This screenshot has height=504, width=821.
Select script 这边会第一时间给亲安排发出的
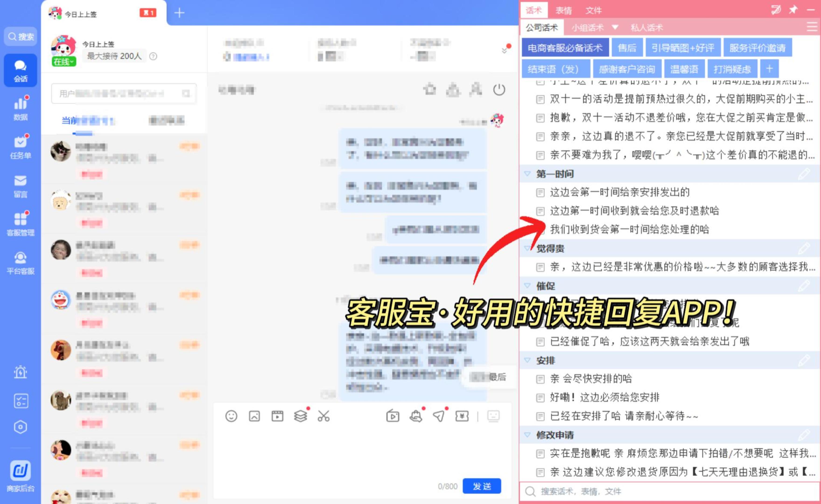coord(619,192)
